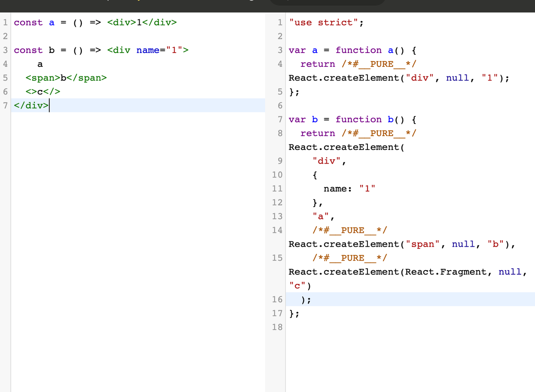
Task: Click first /*#__PURE__*/ comment on output line 4
Action: pyautogui.click(x=379, y=64)
